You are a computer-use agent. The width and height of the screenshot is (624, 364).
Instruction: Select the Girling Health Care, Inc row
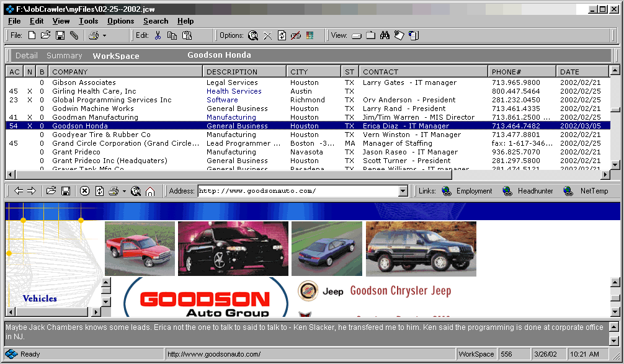click(307, 91)
